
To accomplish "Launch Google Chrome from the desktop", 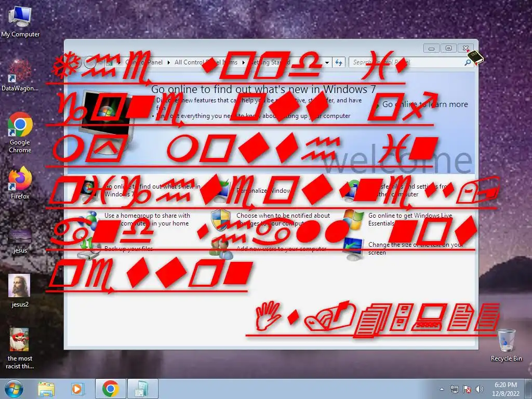I will [20, 132].
